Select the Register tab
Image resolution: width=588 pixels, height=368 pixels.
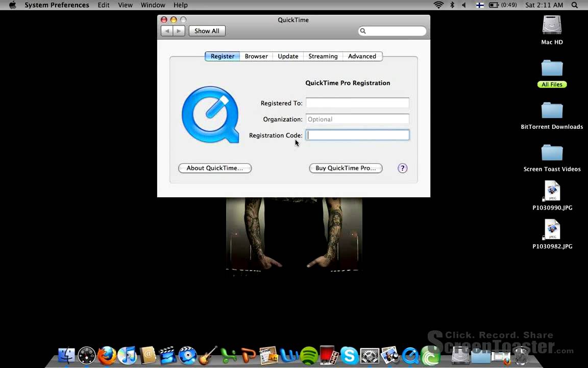point(223,56)
